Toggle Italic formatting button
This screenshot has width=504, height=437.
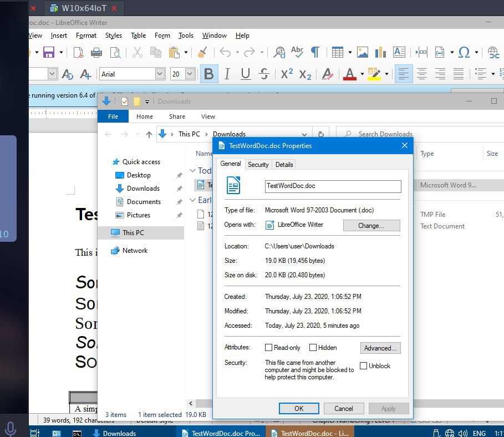[x=227, y=74]
